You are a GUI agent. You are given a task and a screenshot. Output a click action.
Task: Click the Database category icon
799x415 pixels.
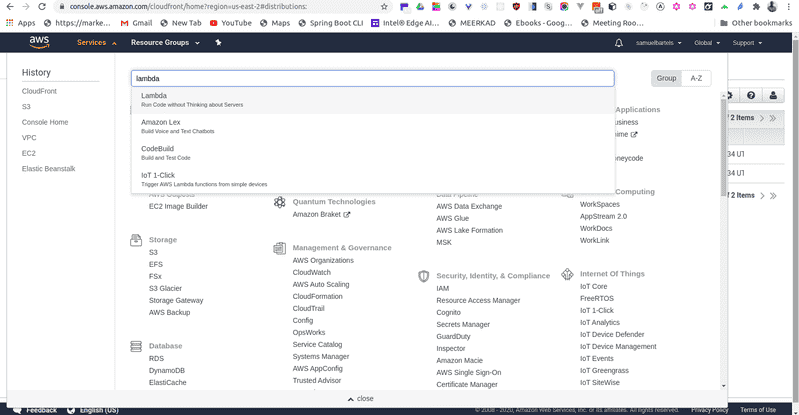136,346
